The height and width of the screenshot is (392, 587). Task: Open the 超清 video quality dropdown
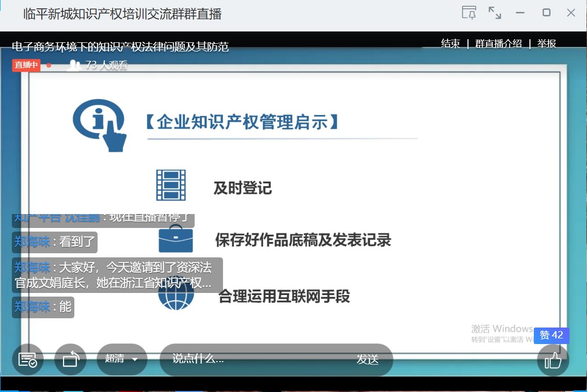pos(122,359)
